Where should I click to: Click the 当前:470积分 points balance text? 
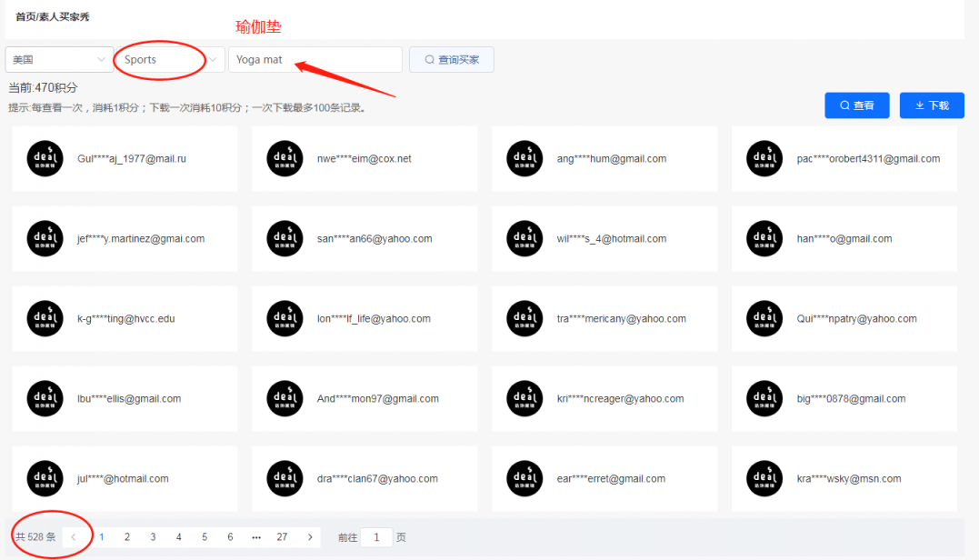(43, 88)
